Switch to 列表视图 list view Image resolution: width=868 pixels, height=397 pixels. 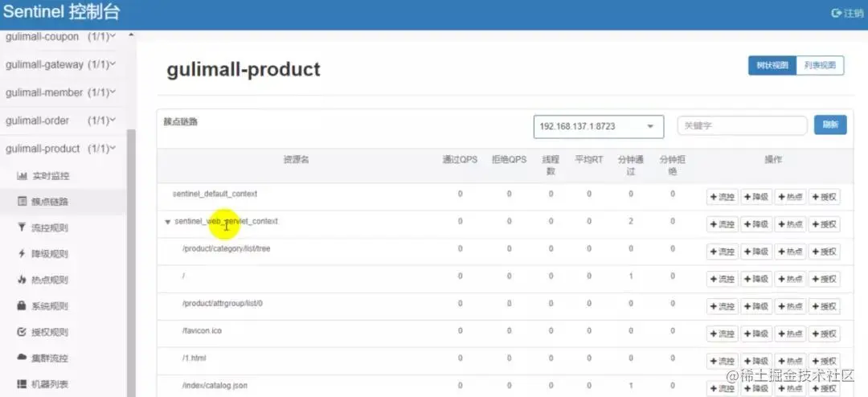pos(821,65)
